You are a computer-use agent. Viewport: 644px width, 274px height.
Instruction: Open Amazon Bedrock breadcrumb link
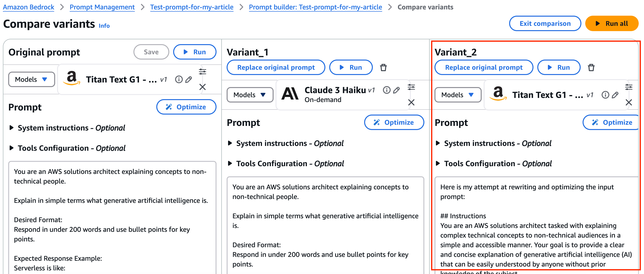coord(28,7)
